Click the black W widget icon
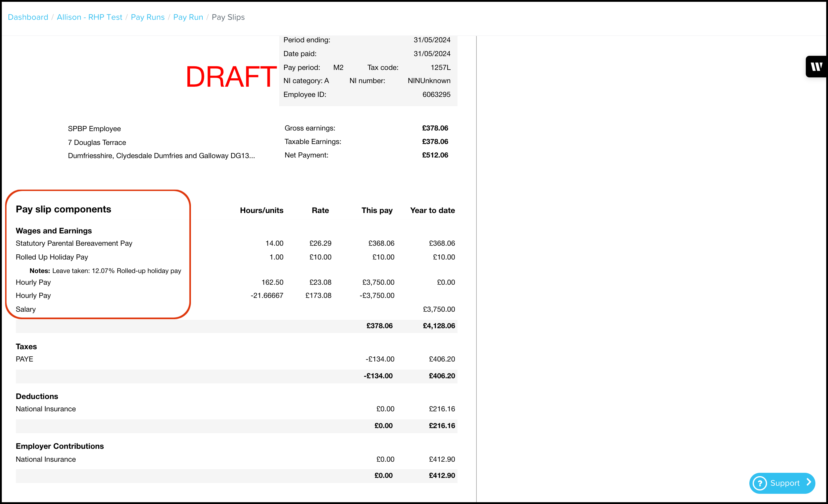828x504 pixels. (816, 67)
